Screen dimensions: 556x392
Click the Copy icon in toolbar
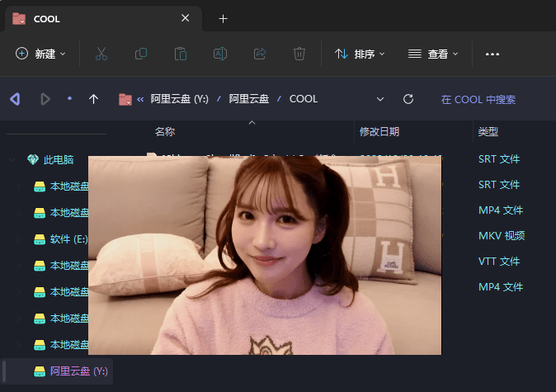point(141,54)
